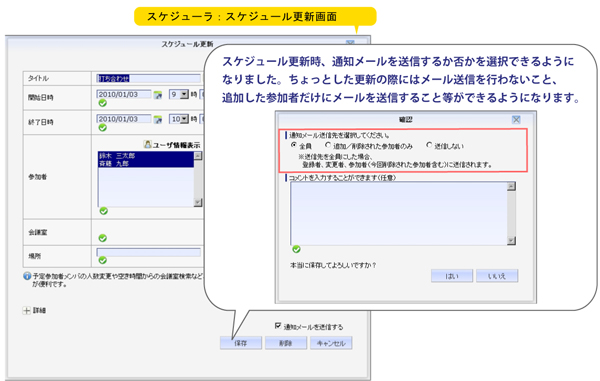Click the 場所 input field
The image size is (600, 381).
click(x=148, y=252)
